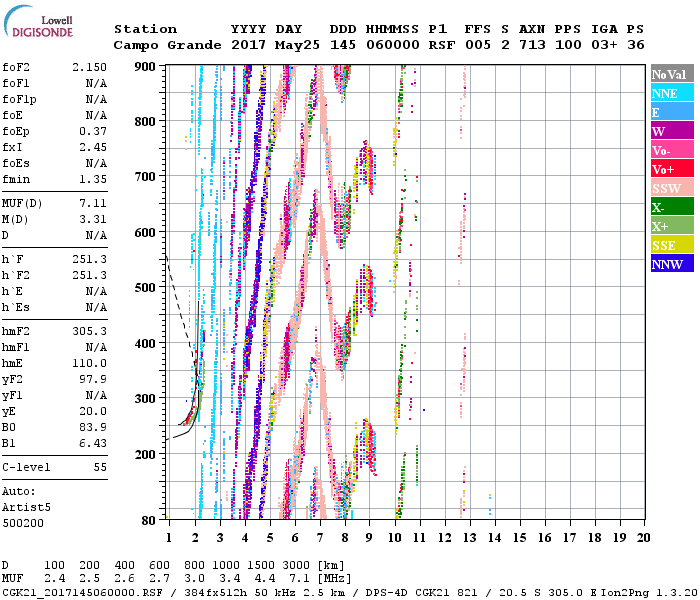Click the fmin value 1.35
The image size is (700, 600).
coord(93,179)
